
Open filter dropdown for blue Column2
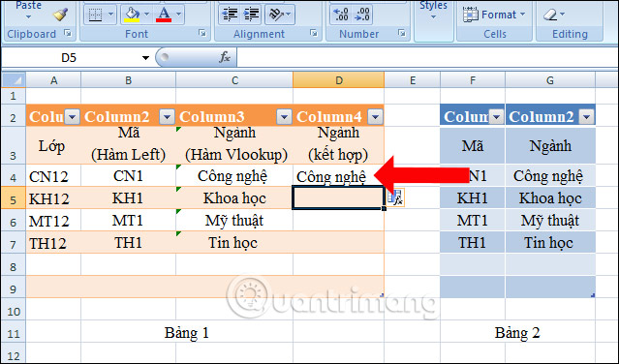click(x=587, y=117)
